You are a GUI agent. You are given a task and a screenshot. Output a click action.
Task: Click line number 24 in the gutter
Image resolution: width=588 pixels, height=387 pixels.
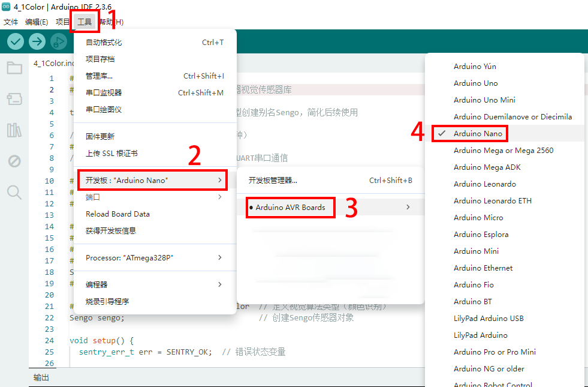point(50,340)
